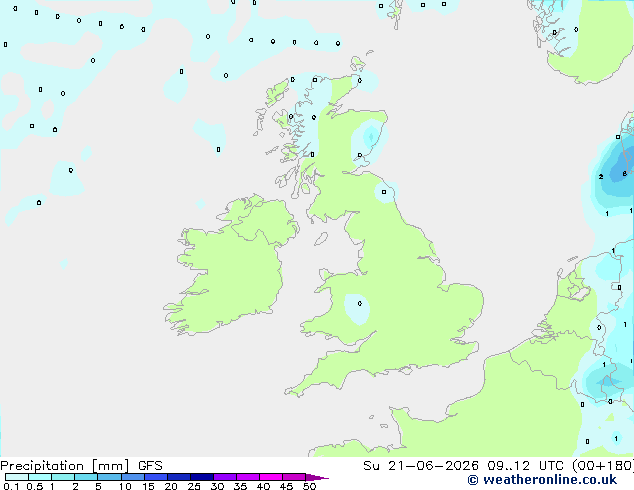
Task: Pick the 25–30 mm navy legend swatch
Action: pos(201,477)
